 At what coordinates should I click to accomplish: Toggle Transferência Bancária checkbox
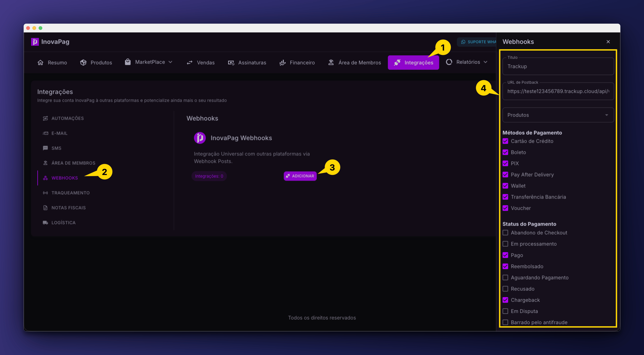[505, 197]
